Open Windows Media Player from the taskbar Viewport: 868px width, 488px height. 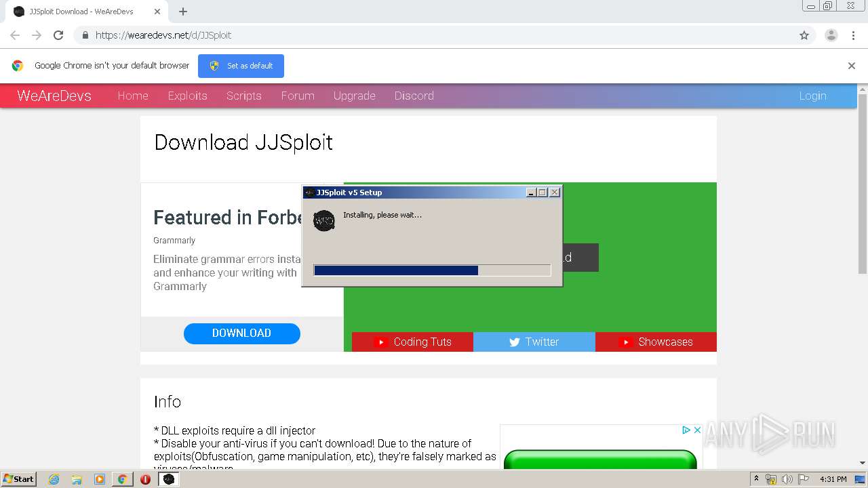point(100,479)
